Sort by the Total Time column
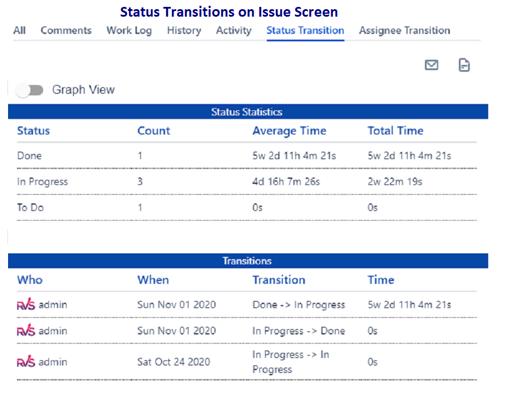This screenshot has width=529, height=420. [396, 130]
